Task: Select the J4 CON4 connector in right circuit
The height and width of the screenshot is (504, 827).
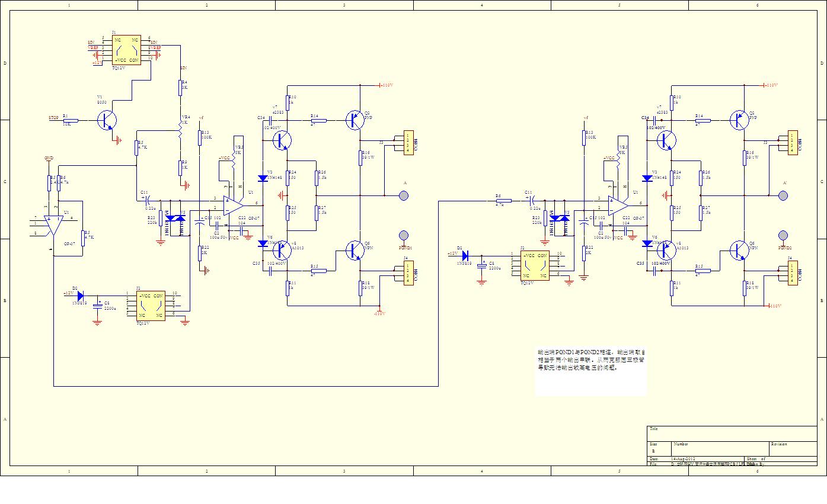Action: [x=792, y=272]
